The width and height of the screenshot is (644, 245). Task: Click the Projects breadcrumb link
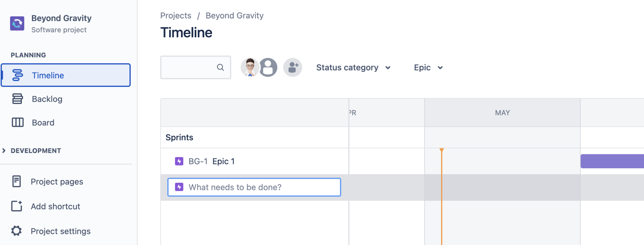pos(176,16)
